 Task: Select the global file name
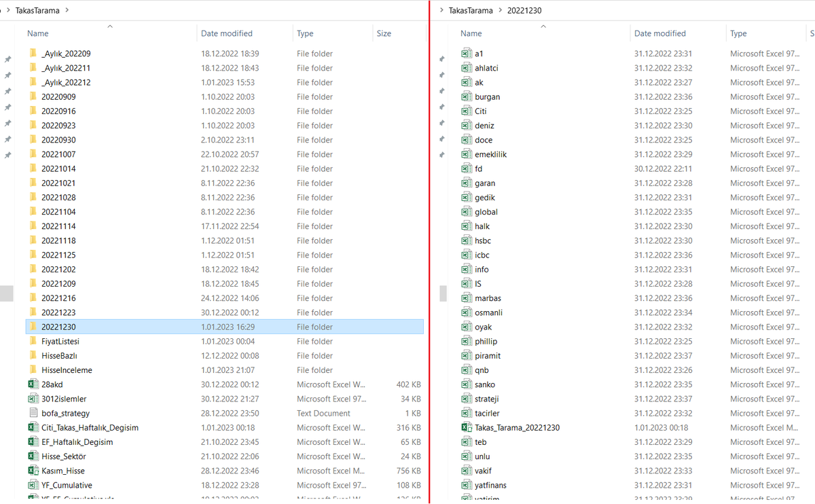point(486,212)
